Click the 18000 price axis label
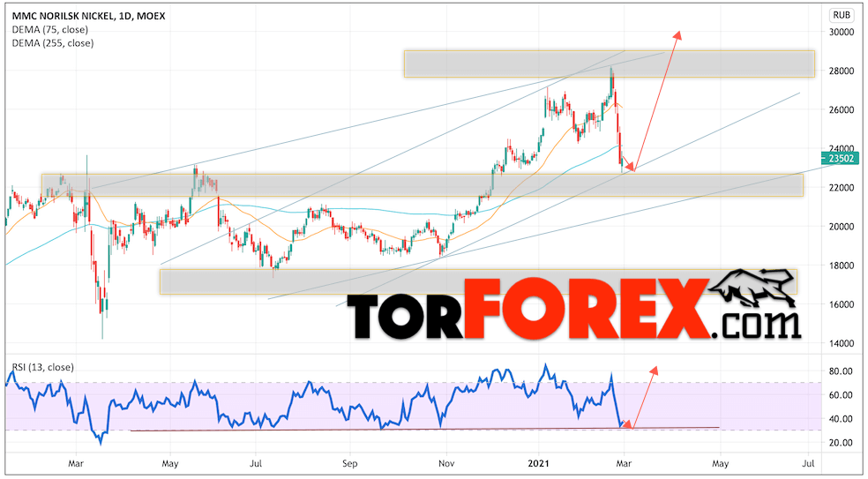 click(x=842, y=266)
